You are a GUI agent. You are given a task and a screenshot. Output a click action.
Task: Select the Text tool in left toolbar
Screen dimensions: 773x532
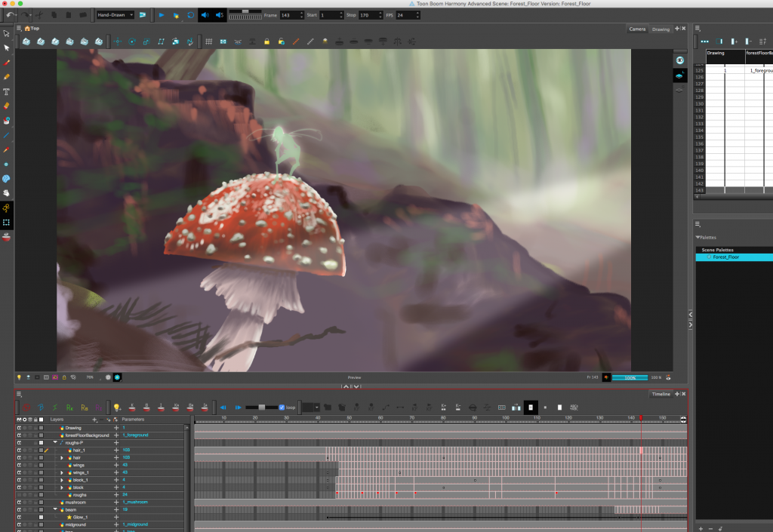[x=7, y=91]
